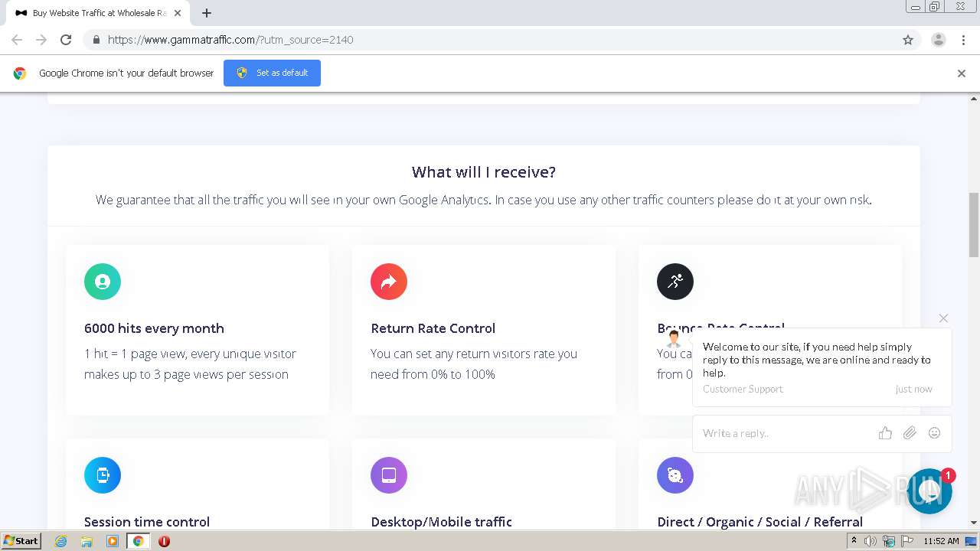
Task: Type in the Write a reply field
Action: (787, 433)
